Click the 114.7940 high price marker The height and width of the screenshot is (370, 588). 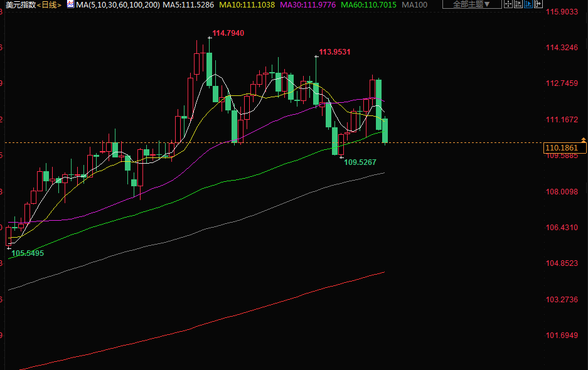pos(228,33)
